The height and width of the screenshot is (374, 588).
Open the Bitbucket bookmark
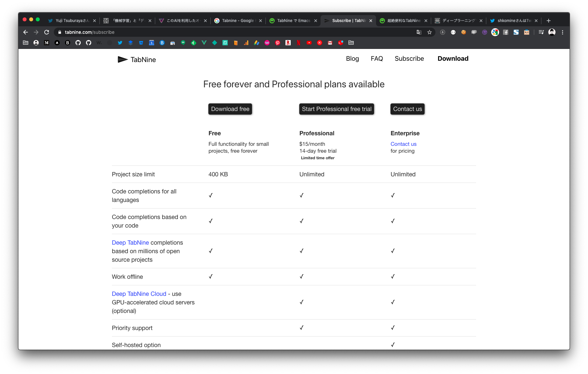coord(141,43)
